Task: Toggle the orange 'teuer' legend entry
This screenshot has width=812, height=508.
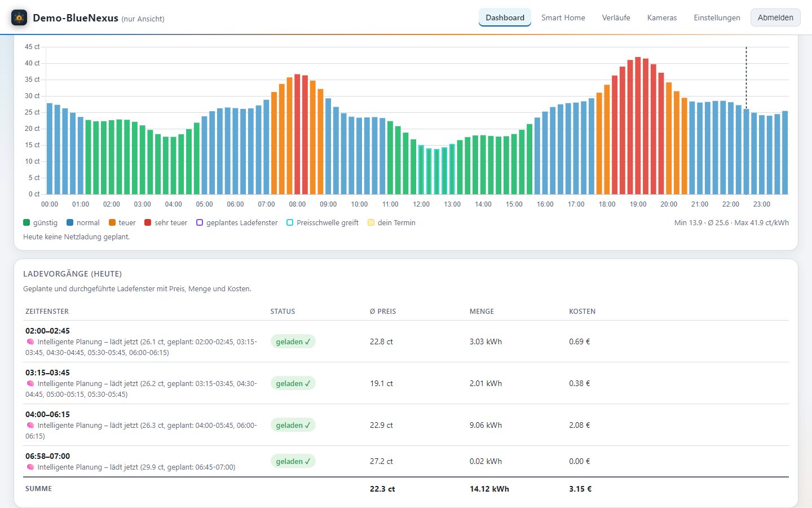Action: (x=122, y=222)
